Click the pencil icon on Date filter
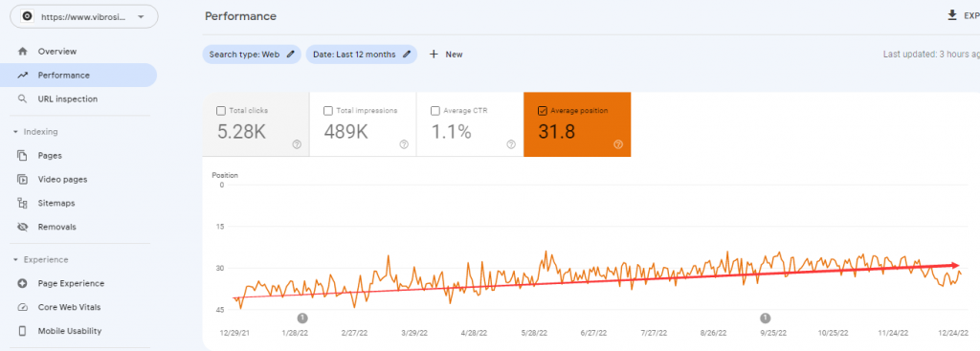 [407, 55]
